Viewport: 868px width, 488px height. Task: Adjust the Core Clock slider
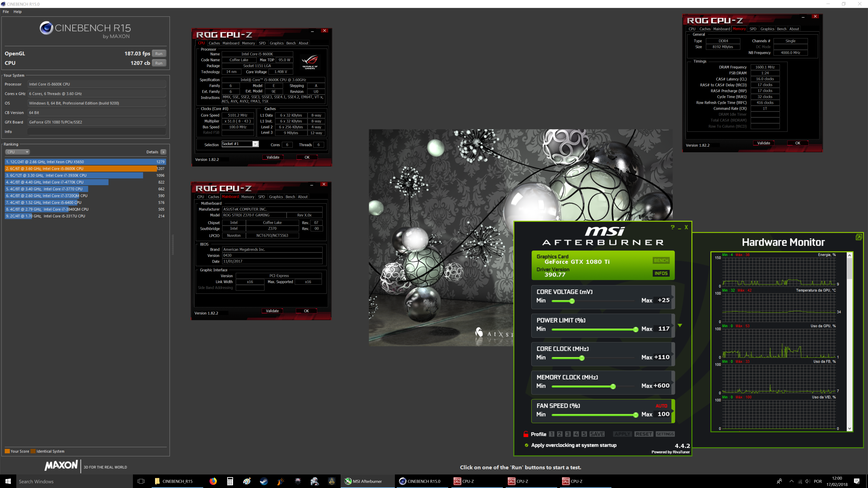tap(582, 358)
